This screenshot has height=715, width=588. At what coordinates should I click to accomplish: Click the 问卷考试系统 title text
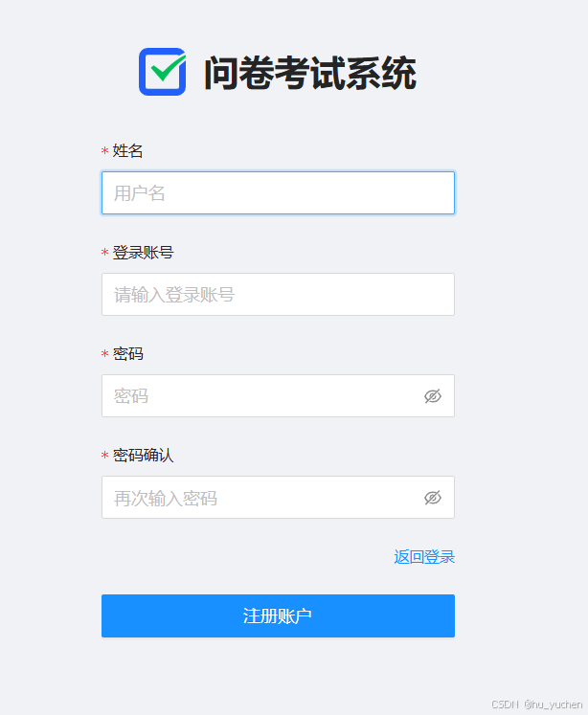point(309,73)
